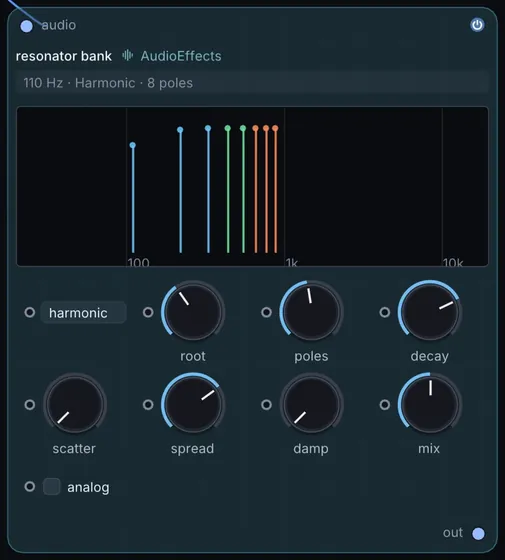This screenshot has width=505, height=560.
Task: Click the poles knob
Action: click(x=311, y=312)
